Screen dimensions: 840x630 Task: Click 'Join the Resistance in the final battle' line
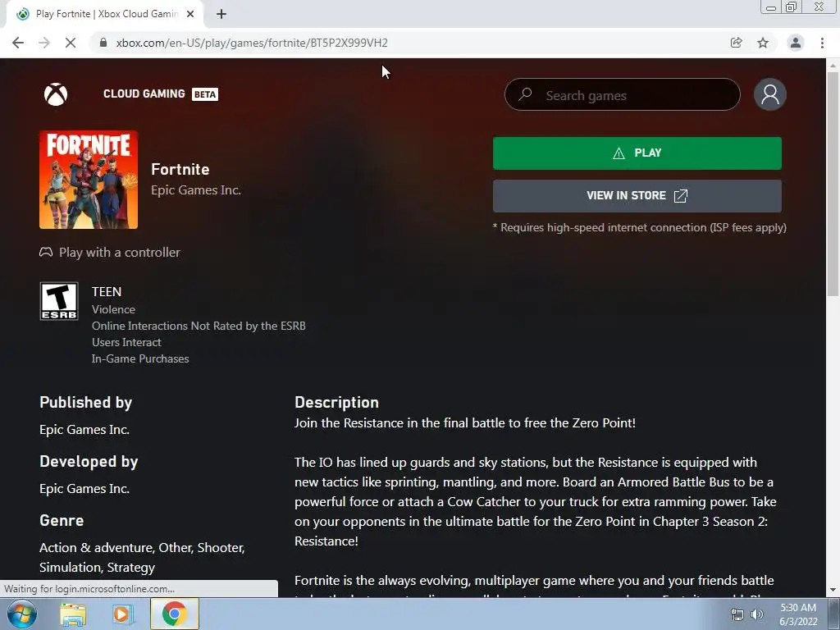(465, 422)
